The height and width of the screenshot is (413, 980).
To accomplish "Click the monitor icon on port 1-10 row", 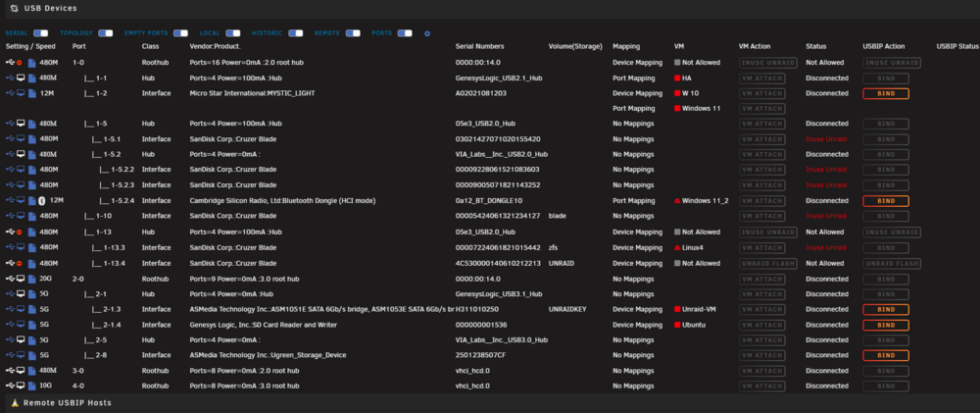I will [x=21, y=216].
